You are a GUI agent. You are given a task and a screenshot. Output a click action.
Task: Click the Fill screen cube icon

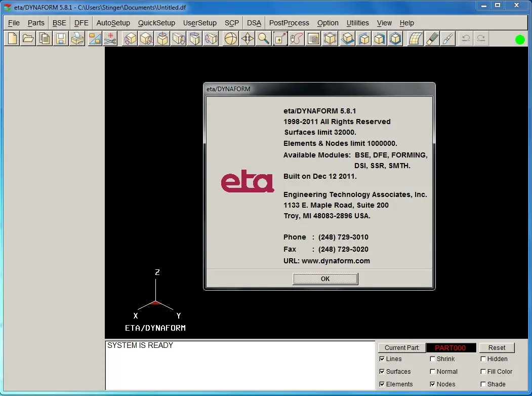pyautogui.click(x=330, y=38)
